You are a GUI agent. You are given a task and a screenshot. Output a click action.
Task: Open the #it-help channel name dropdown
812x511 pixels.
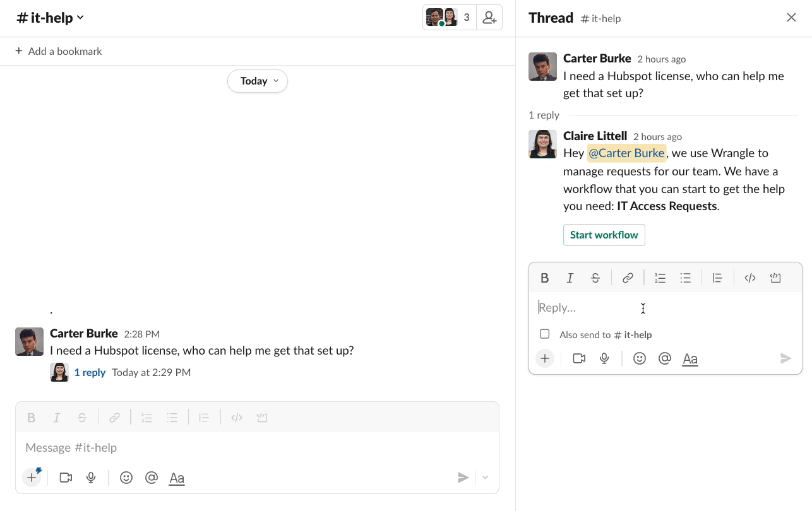(x=51, y=18)
